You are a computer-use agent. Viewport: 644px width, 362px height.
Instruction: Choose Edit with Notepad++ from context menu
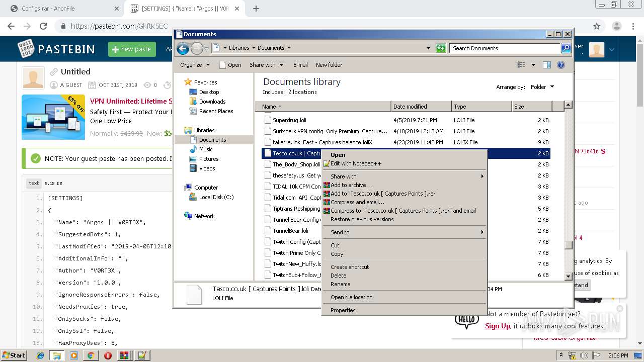[x=405, y=163]
